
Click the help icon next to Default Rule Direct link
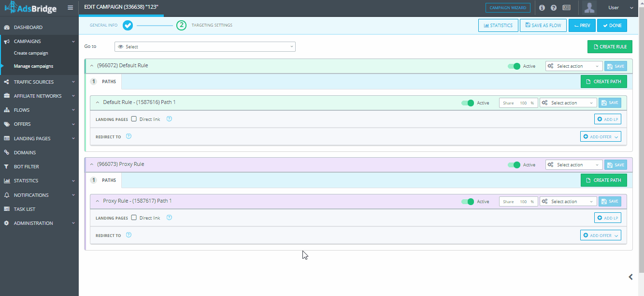click(169, 119)
